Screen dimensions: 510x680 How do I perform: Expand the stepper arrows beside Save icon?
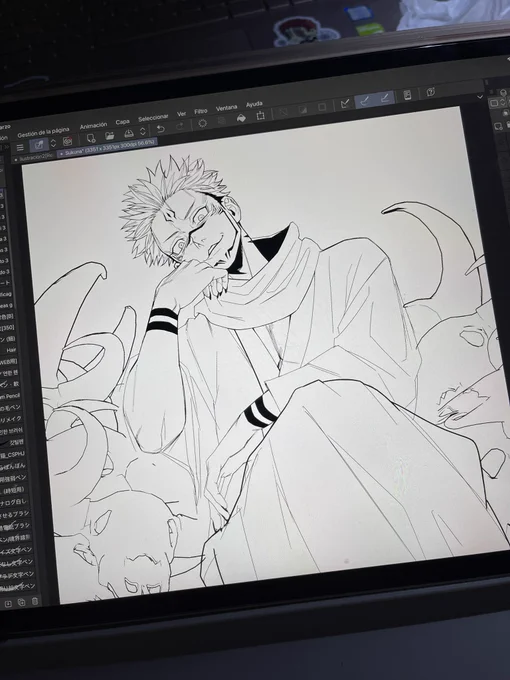[142, 131]
